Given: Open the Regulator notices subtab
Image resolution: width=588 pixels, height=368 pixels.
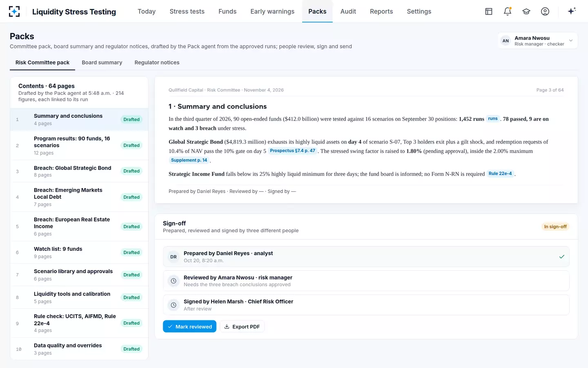Looking at the screenshot, I should (157, 63).
